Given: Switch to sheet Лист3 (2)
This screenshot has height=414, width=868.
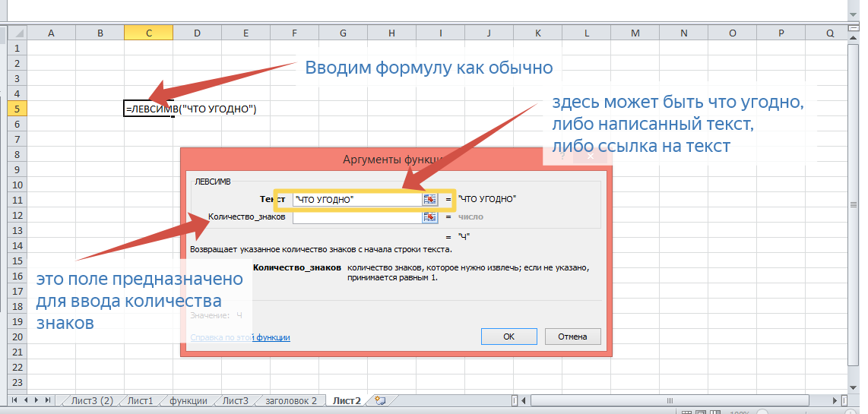Looking at the screenshot, I should tap(92, 401).
